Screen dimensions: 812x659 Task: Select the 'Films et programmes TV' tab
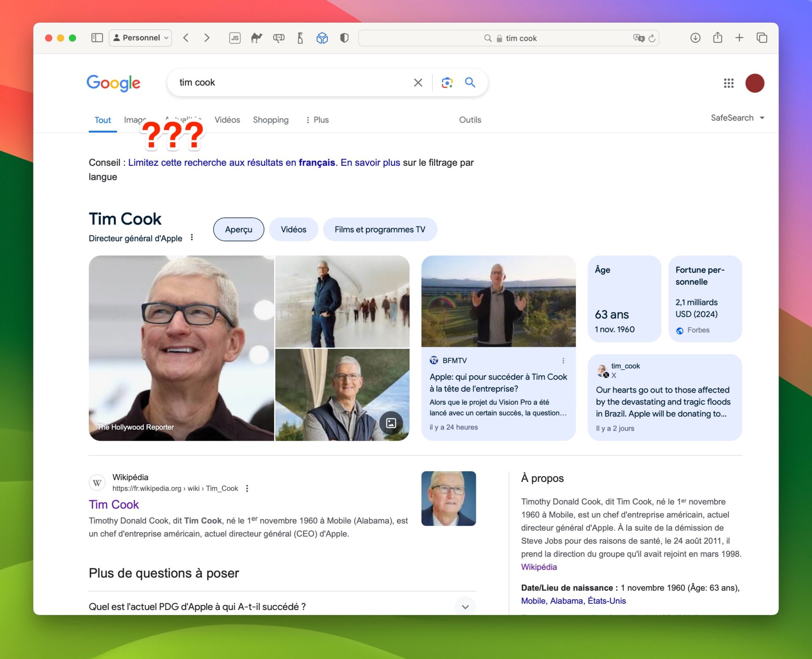381,229
